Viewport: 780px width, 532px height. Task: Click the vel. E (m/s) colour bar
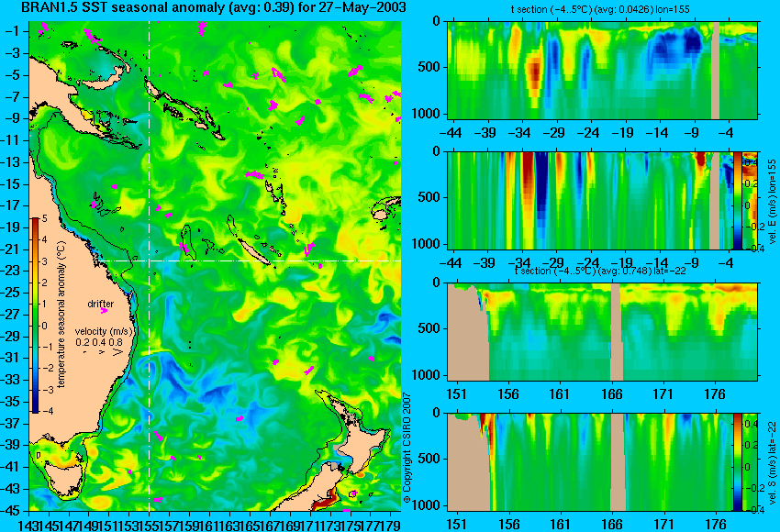(737, 201)
